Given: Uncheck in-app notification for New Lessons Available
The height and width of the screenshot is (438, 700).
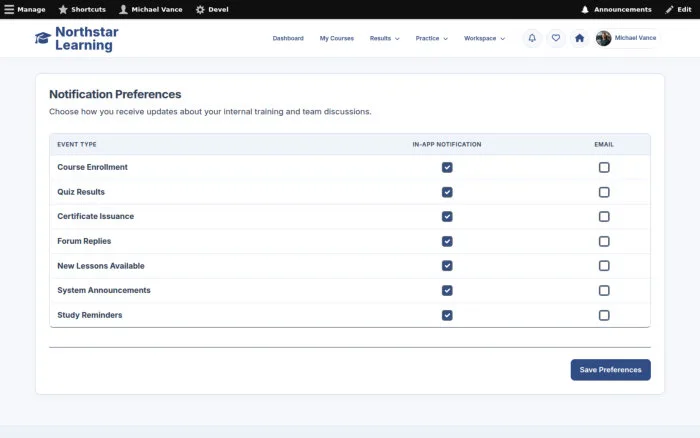Looking at the screenshot, I should click(x=447, y=266).
